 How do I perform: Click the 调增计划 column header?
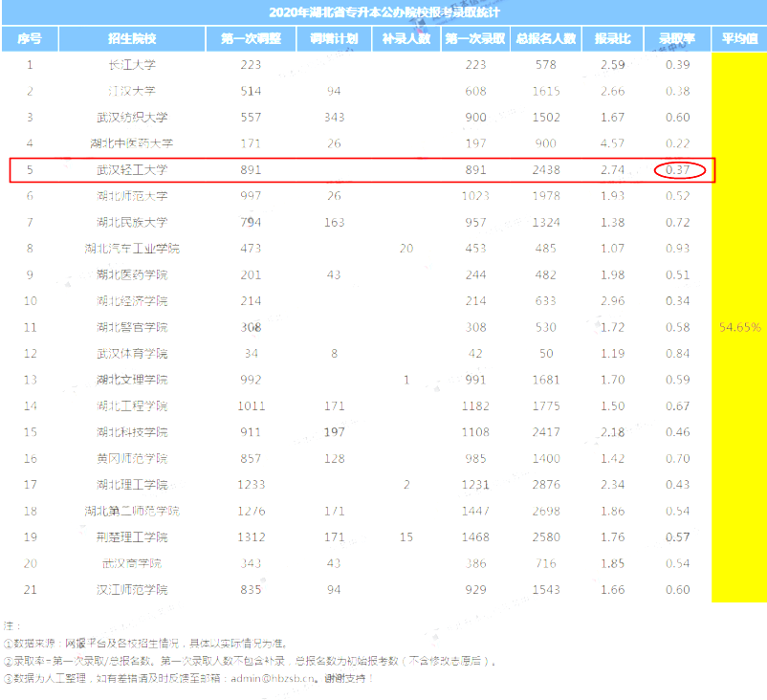pos(334,38)
